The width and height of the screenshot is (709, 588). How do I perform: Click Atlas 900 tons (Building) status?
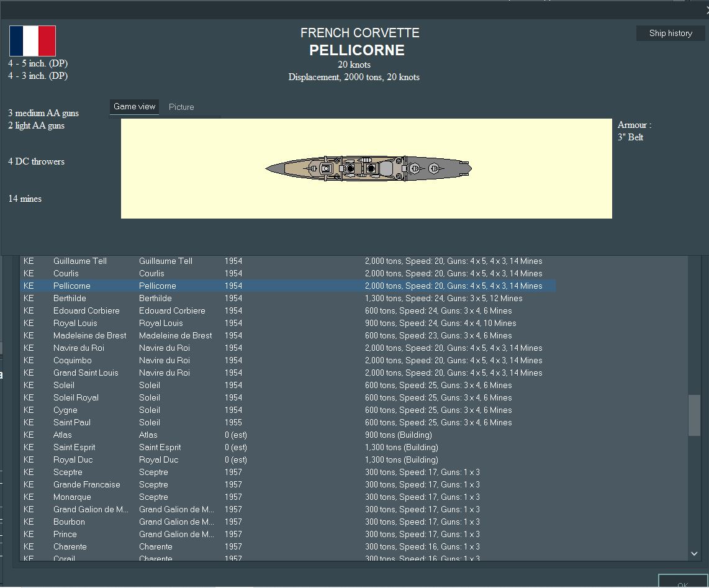pyautogui.click(x=399, y=435)
